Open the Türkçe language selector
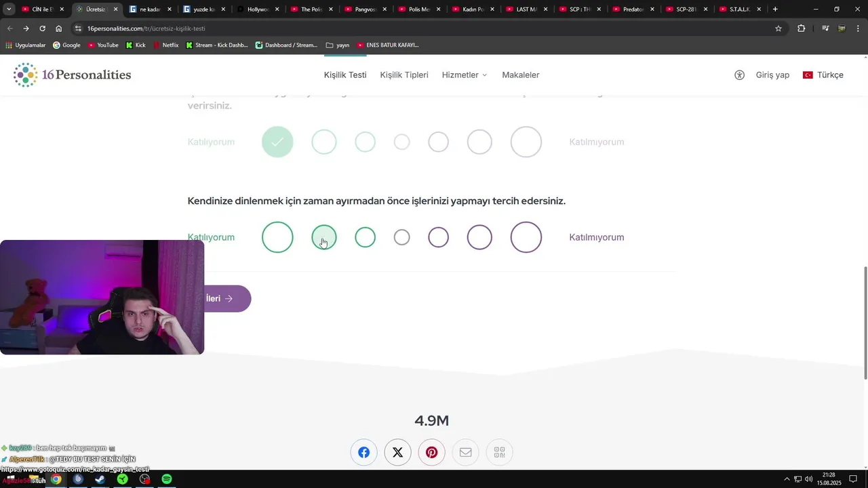868x488 pixels. [x=823, y=75]
